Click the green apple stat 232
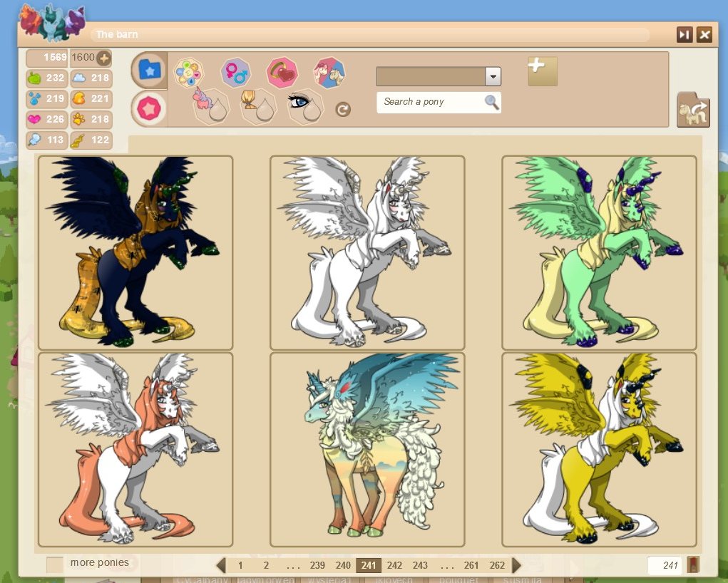The image size is (728, 583). [x=47, y=78]
